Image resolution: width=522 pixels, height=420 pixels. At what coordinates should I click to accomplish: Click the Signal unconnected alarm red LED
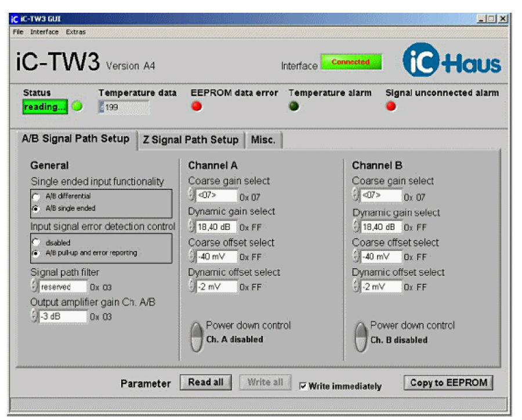[391, 106]
